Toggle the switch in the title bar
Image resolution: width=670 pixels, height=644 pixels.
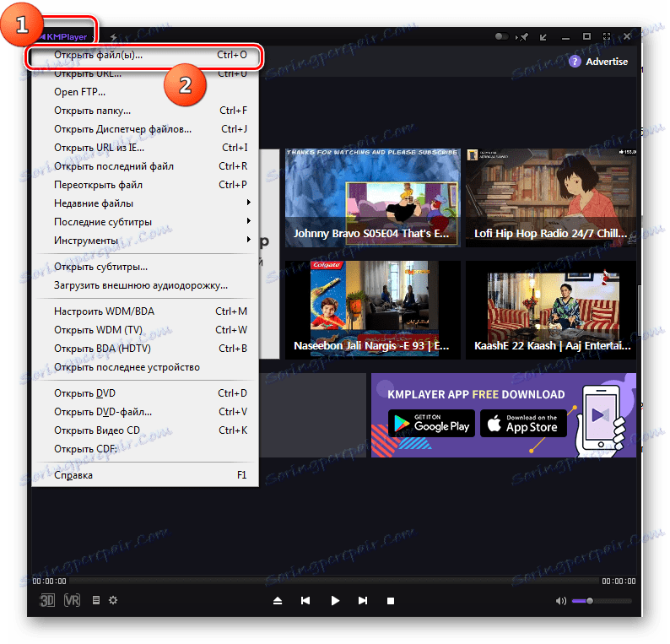[x=501, y=36]
